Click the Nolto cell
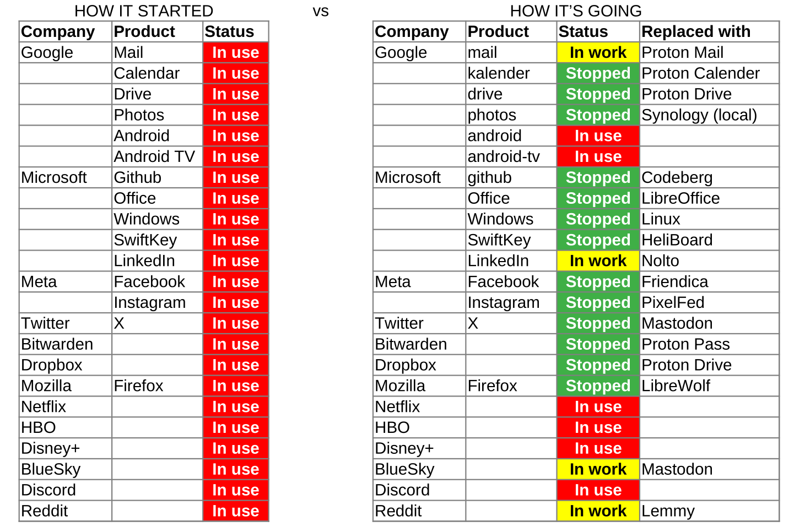The width and height of the screenshot is (794, 532). point(660,261)
